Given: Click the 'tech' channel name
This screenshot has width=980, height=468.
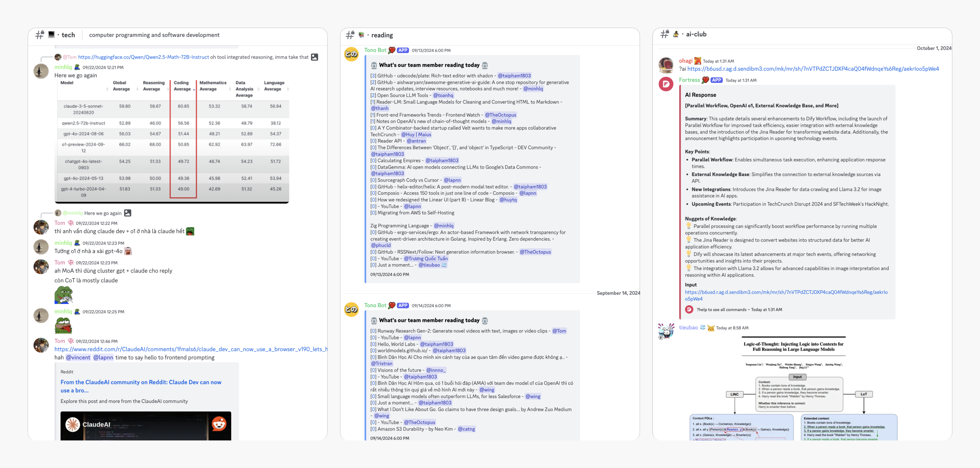Looking at the screenshot, I should point(68,35).
